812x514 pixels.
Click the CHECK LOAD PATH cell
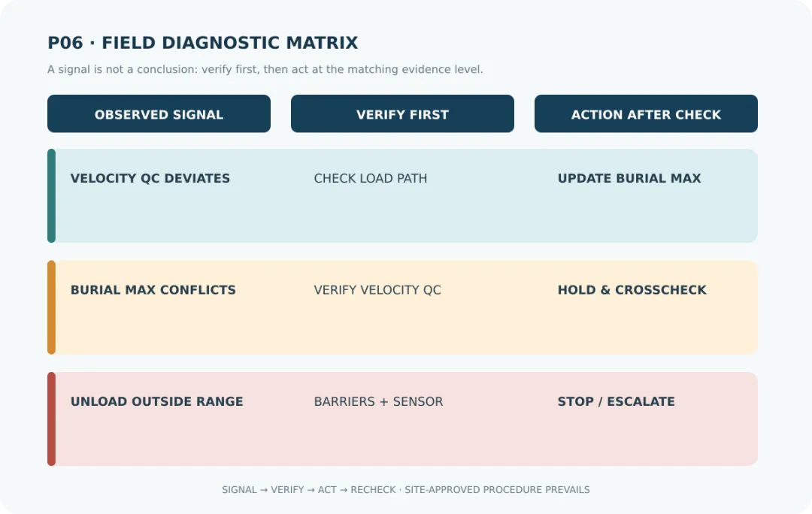[x=370, y=179]
